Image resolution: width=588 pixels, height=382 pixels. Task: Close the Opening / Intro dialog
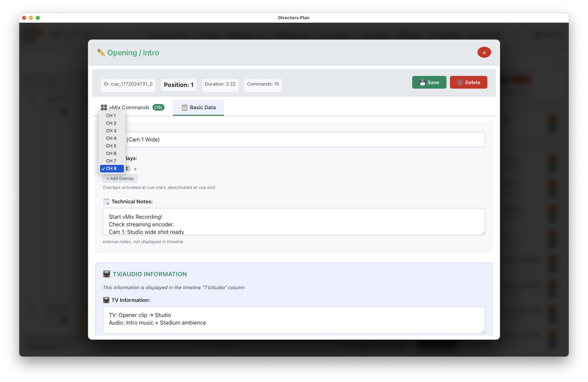coord(484,53)
